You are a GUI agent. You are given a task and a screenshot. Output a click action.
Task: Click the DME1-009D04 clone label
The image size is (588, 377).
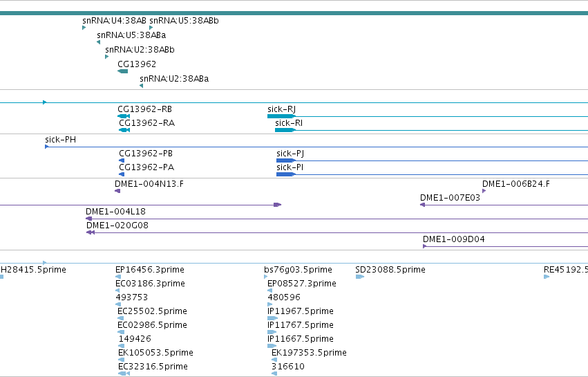click(x=454, y=239)
